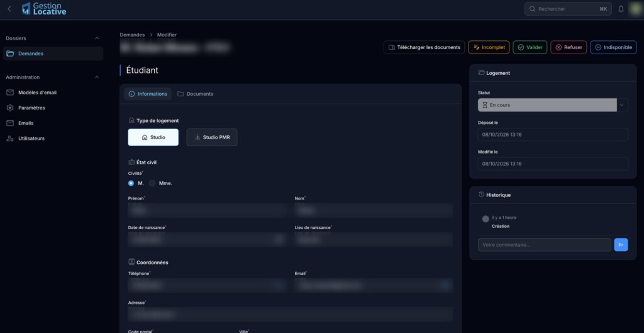Send comment with blue arrow button

coord(621,245)
